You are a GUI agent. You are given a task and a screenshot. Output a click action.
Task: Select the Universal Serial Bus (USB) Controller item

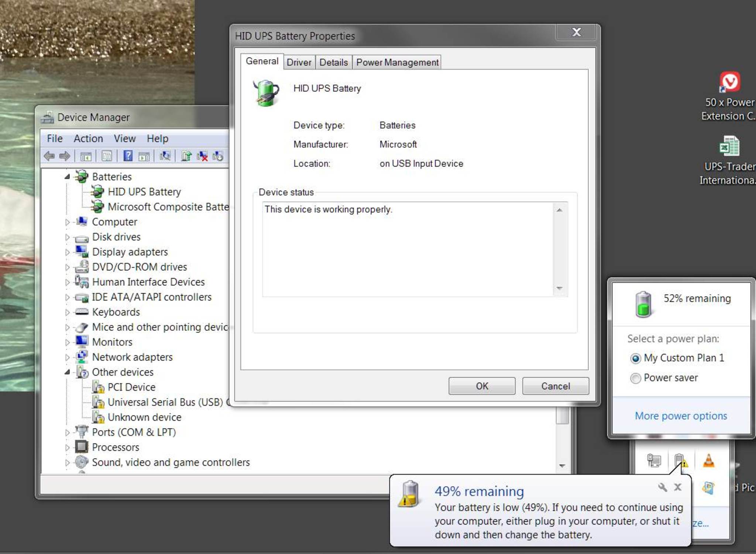(168, 402)
